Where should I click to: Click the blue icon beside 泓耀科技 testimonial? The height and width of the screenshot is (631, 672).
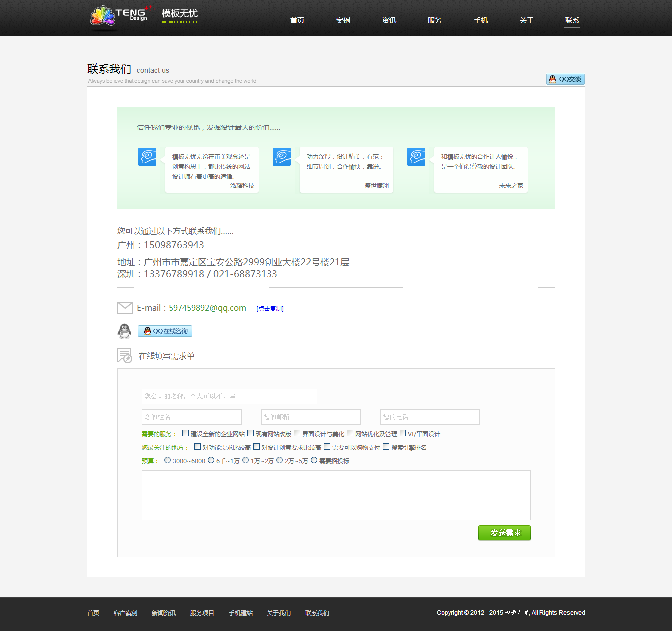coord(147,157)
